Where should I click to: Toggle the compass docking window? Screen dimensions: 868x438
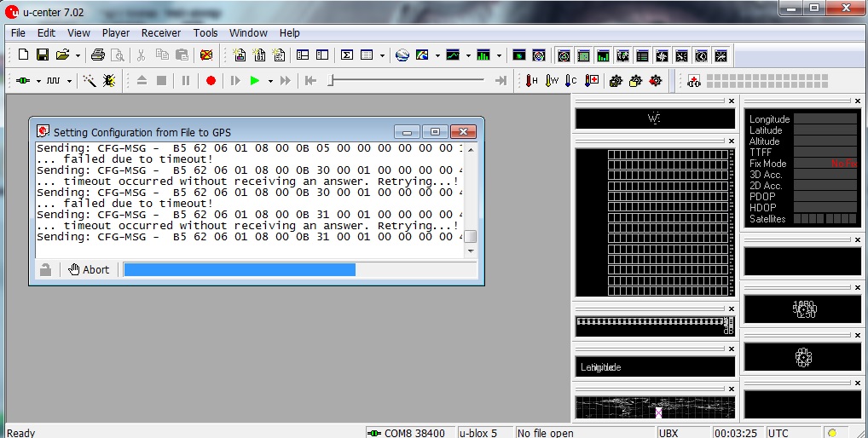pos(662,55)
